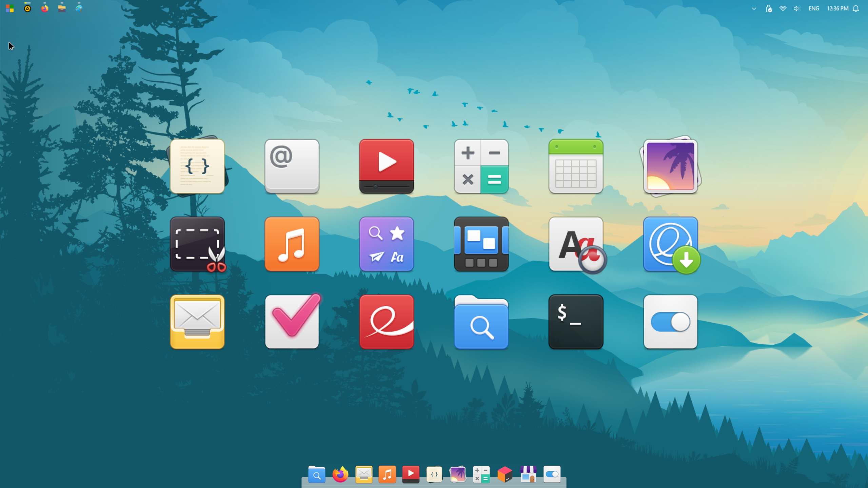Launch the Photos app
The width and height of the screenshot is (868, 488).
tap(671, 166)
